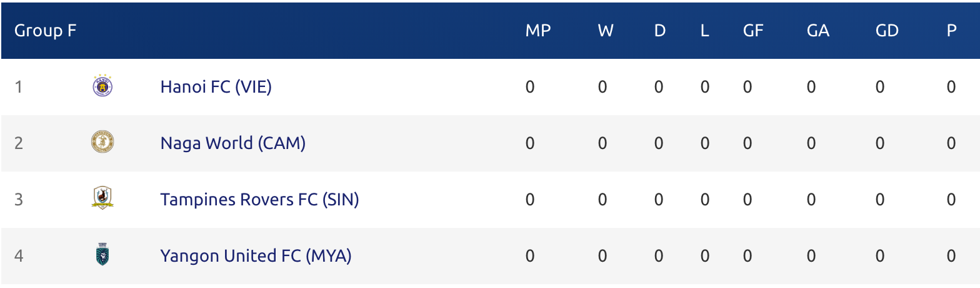Click the Naga World club logo
Screen dimensions: 980x288
pos(102,143)
